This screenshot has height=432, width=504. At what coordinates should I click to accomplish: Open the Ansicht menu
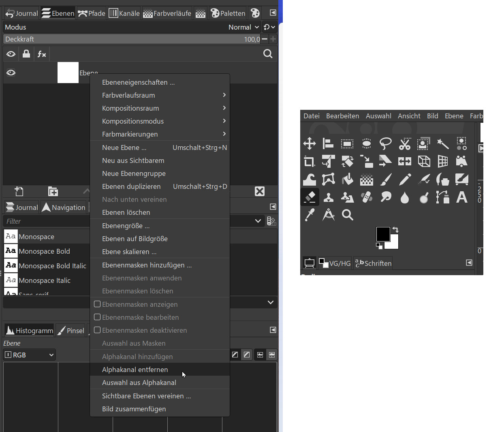click(x=409, y=116)
